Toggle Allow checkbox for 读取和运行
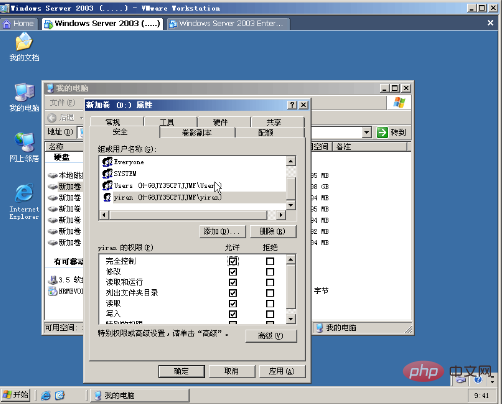The image size is (502, 404). point(233,282)
